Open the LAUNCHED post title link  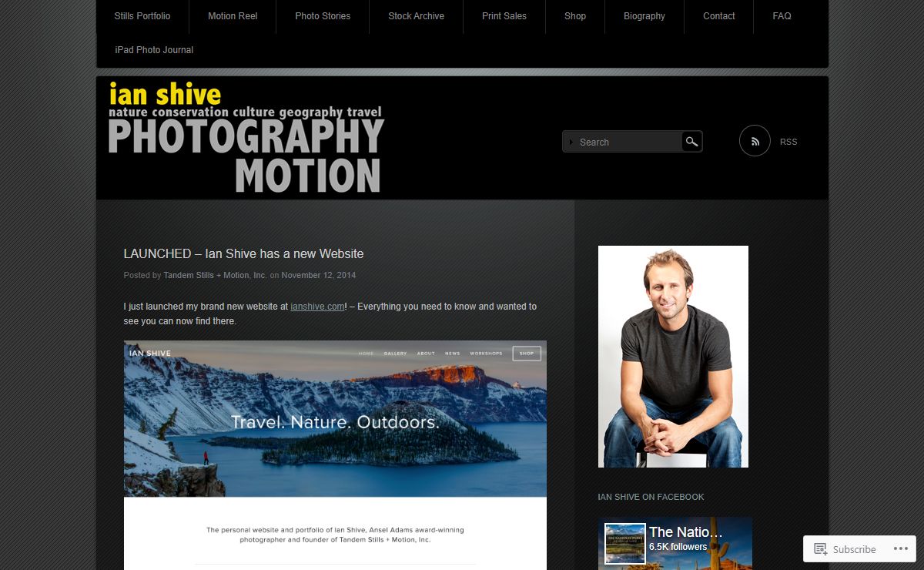243,253
